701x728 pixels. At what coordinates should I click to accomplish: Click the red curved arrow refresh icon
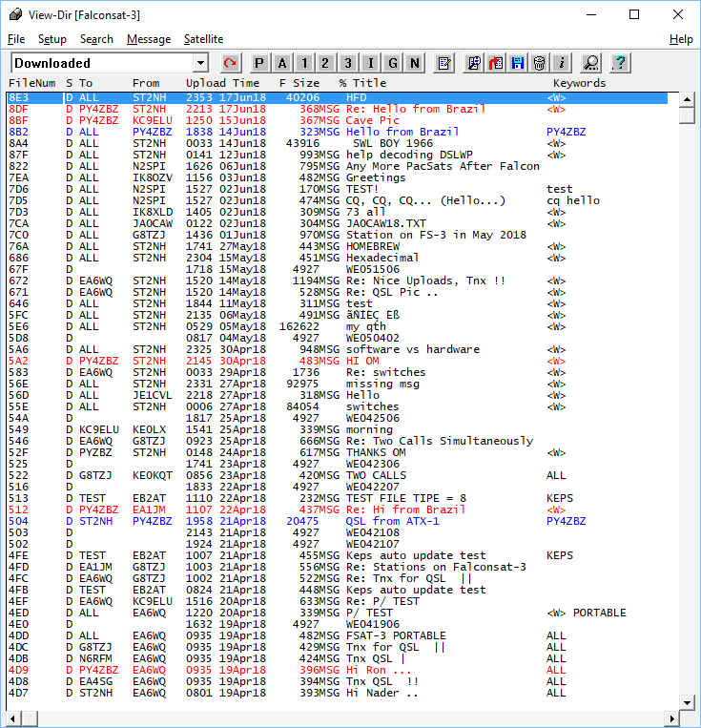coord(230,63)
